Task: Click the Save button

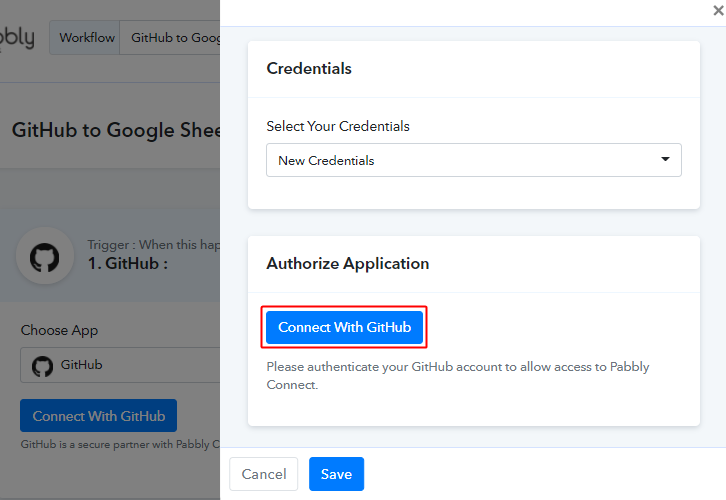Action: coord(337,474)
